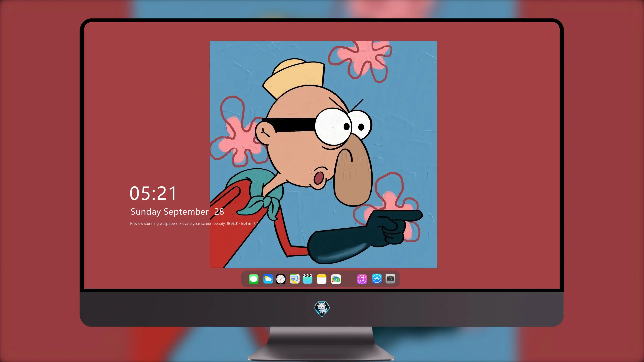Launch the Weather app from the dock
Viewport: 644px width, 362px height.
pos(268,279)
